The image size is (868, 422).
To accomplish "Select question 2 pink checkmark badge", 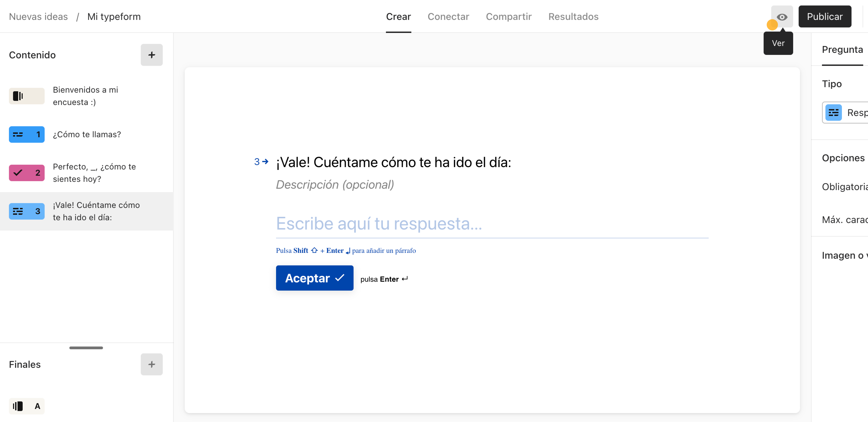I will point(27,173).
